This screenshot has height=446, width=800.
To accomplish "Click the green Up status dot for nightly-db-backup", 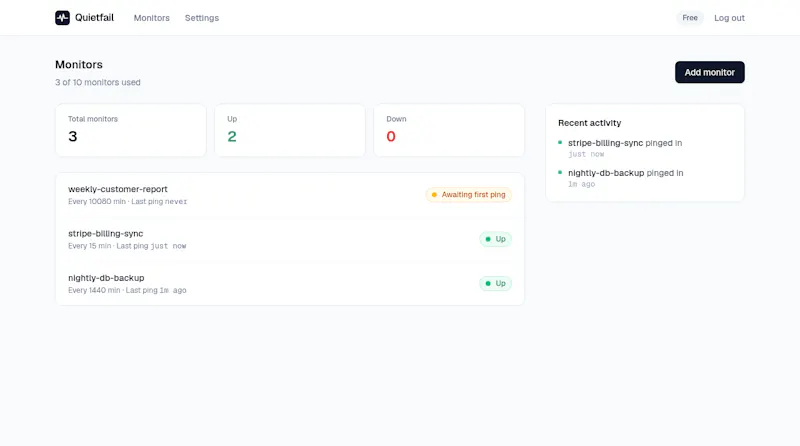I will pos(488,283).
